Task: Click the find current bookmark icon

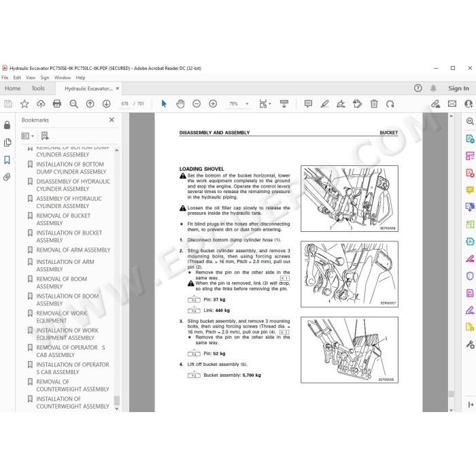Action: click(x=45, y=136)
